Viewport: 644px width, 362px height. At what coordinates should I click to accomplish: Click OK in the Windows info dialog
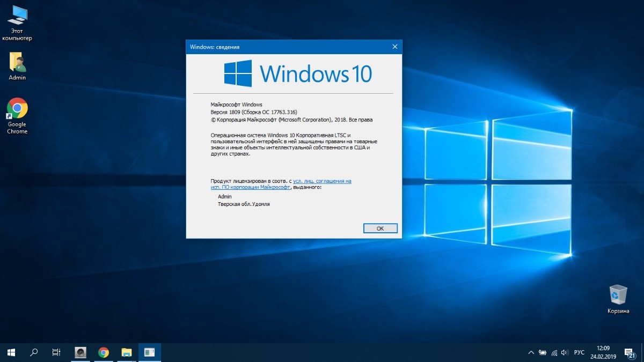380,228
